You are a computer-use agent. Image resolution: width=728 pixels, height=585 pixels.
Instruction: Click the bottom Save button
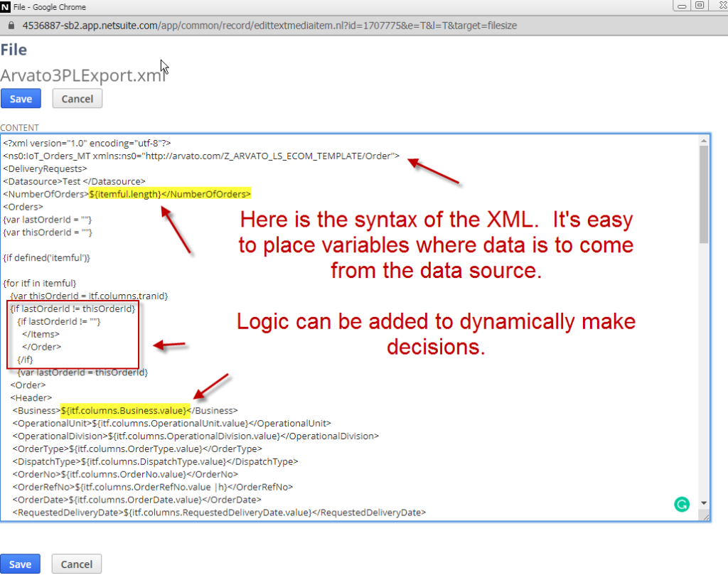click(x=20, y=564)
